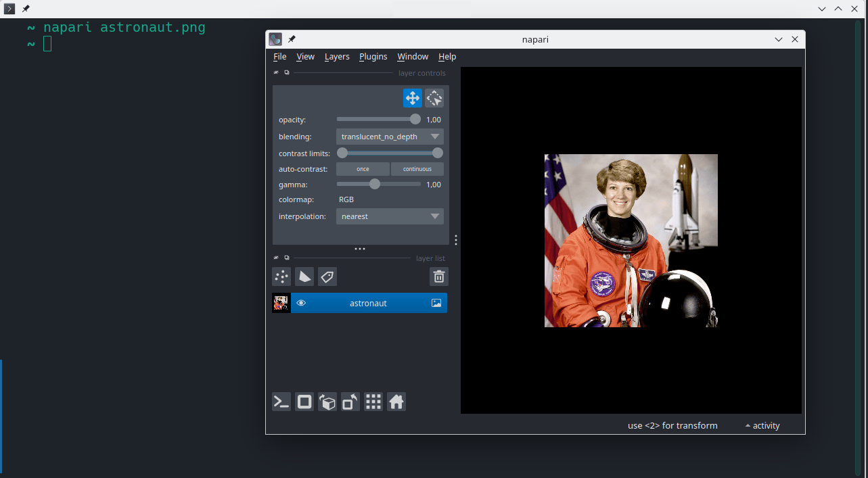Hide the layer list dock panel
The height and width of the screenshot is (478, 868).
click(x=276, y=258)
